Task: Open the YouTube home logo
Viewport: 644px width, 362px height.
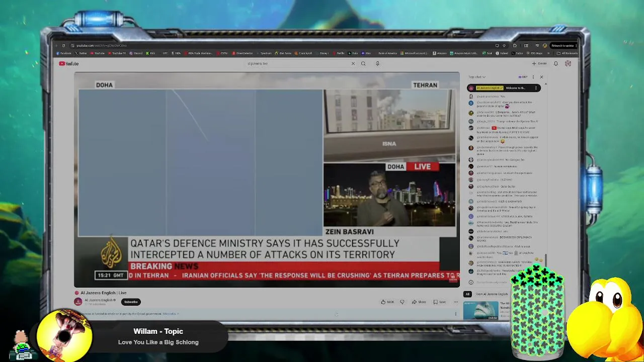Action: (x=68, y=63)
